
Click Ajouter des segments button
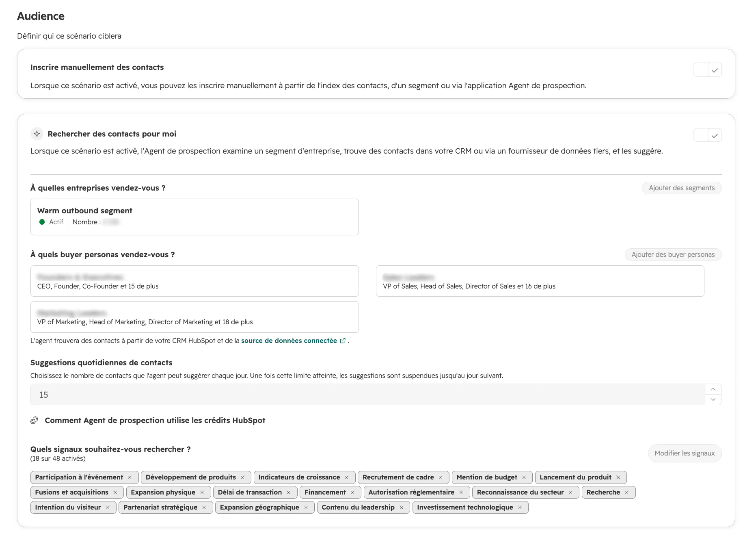click(682, 188)
